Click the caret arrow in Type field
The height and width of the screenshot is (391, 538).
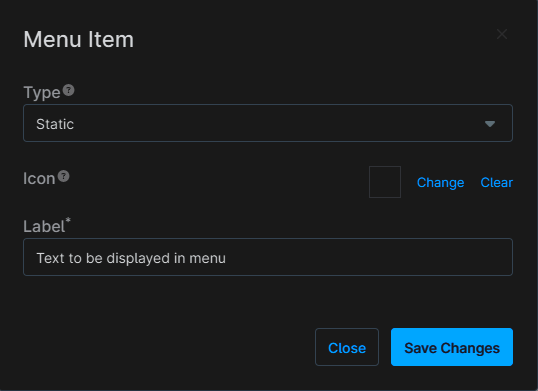click(x=490, y=124)
